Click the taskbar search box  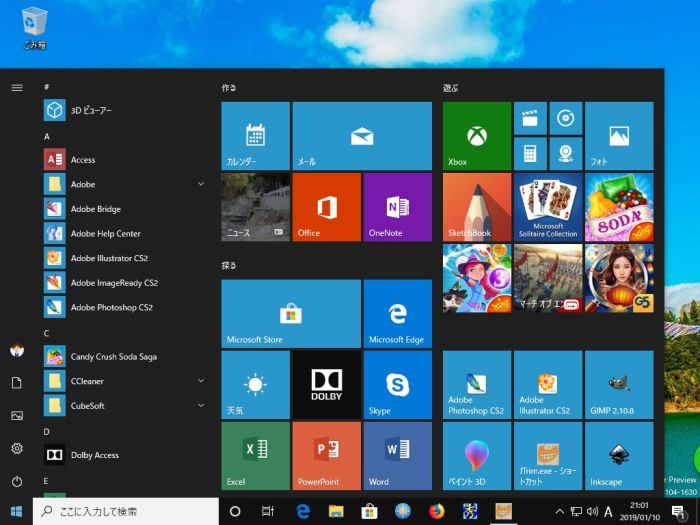point(125,511)
